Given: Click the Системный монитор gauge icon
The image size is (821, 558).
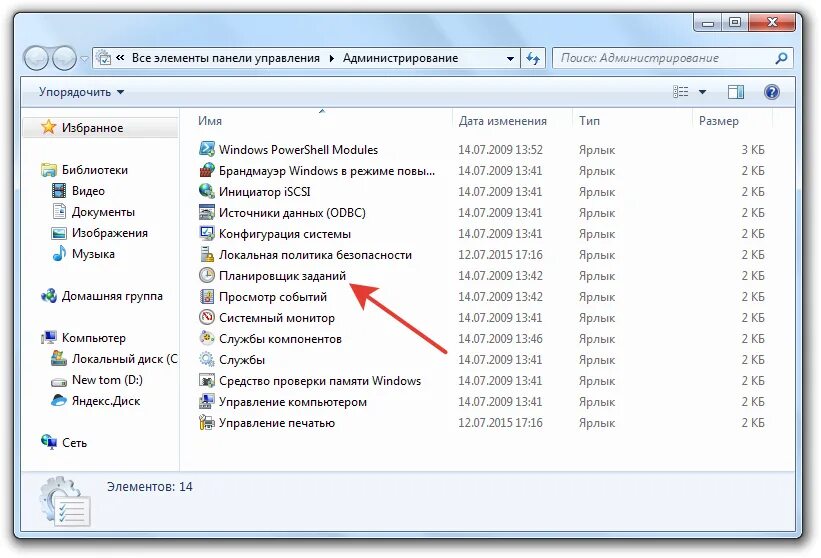Looking at the screenshot, I should pos(207,317).
